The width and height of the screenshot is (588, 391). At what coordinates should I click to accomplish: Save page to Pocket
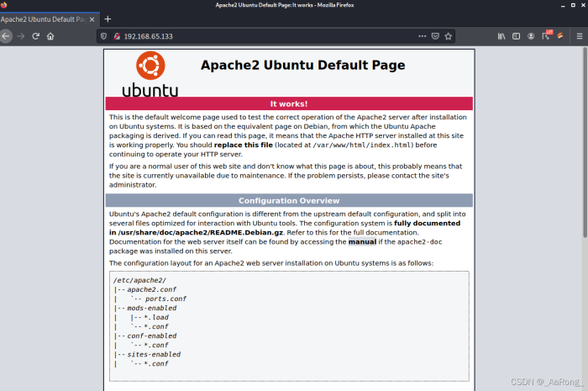[435, 36]
